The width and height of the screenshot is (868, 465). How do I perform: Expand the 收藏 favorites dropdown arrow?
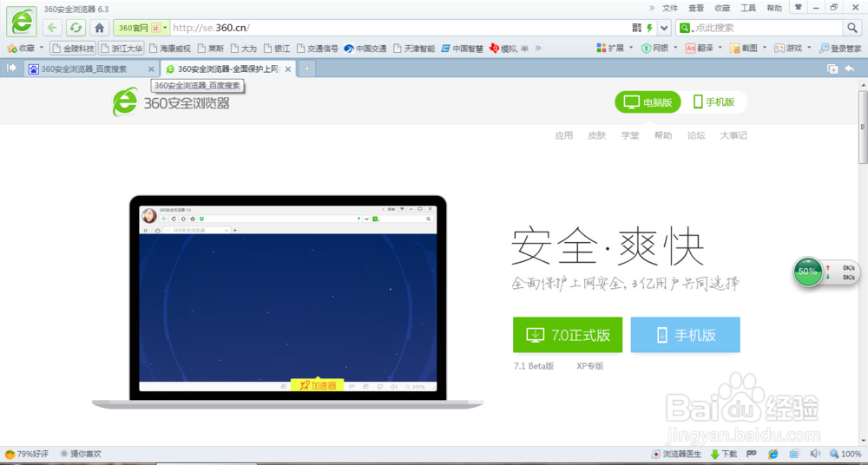coord(42,48)
